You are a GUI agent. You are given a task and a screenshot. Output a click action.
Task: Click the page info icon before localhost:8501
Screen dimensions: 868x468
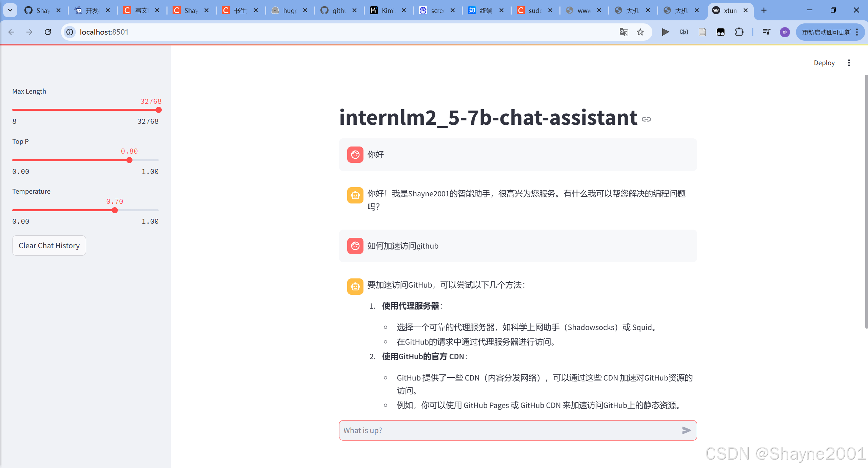tap(70, 32)
